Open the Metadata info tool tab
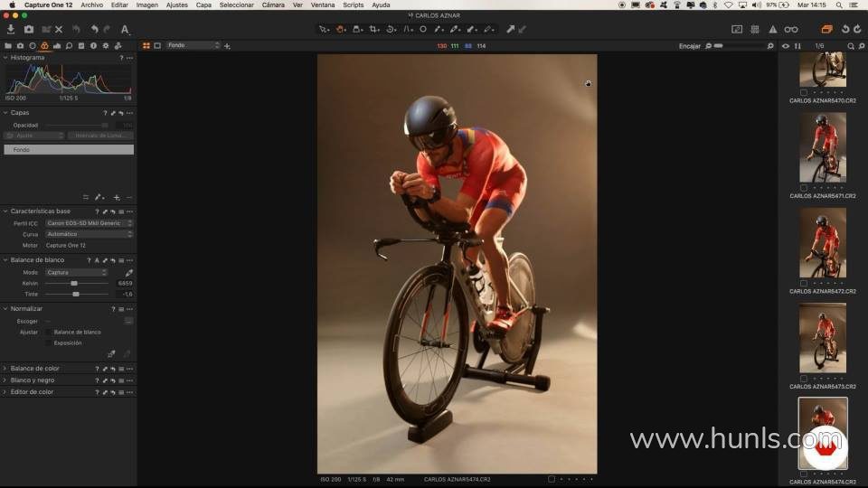Viewport: 868px width, 488px height. coord(93,46)
